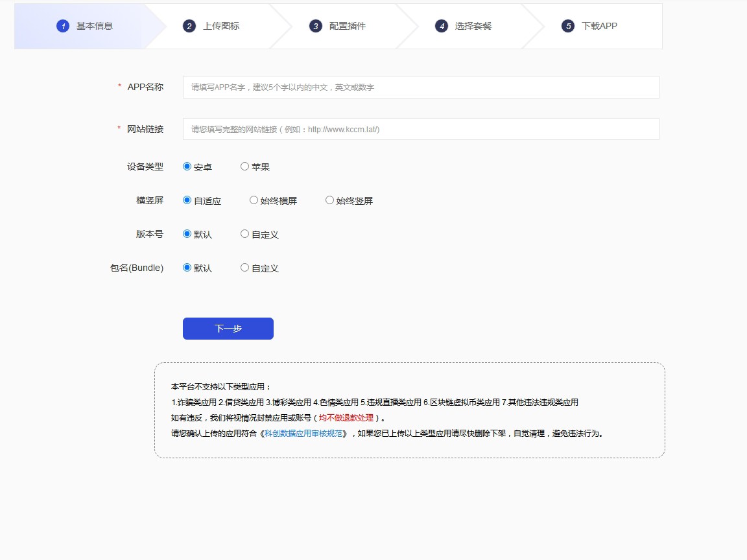
Task: Click the 包名(Bundle) label
Action: click(137, 268)
